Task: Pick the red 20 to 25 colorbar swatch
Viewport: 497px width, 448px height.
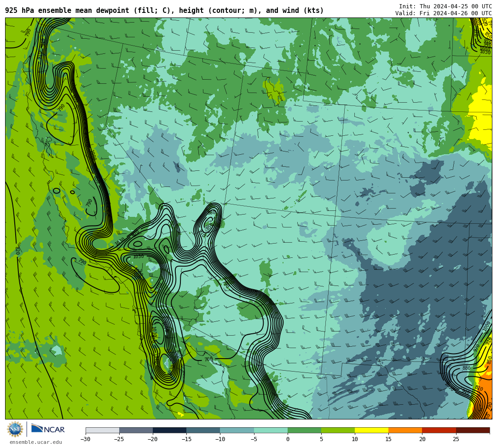Action: click(x=439, y=430)
